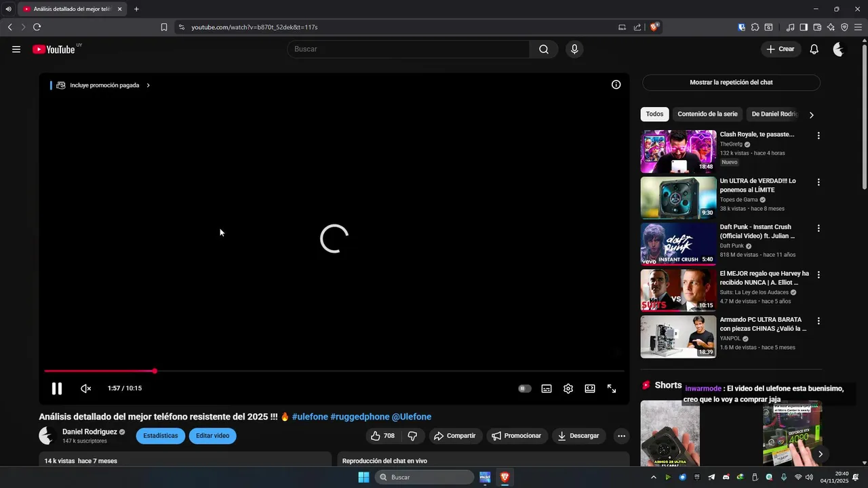Image resolution: width=868 pixels, height=488 pixels.
Task: Toggle the autoplay switch in the player
Action: (x=525, y=388)
